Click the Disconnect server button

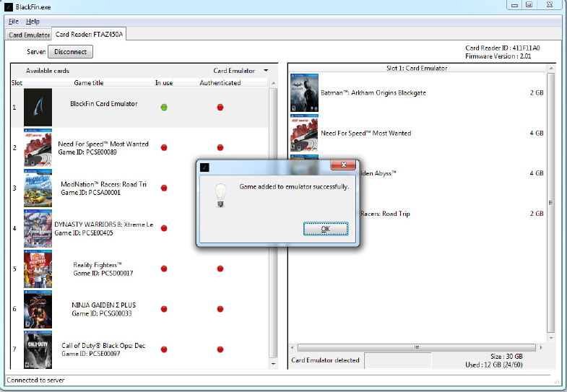tap(70, 52)
